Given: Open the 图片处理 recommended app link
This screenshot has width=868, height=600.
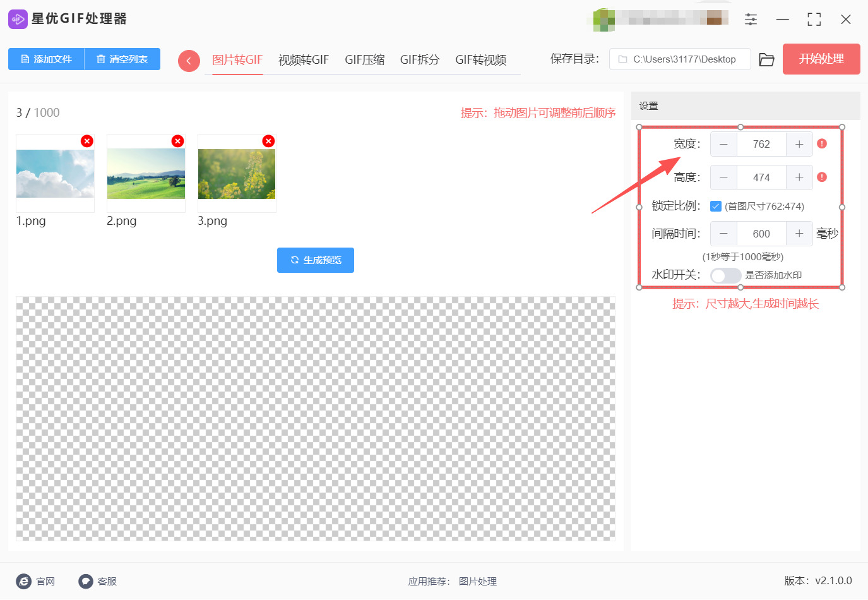Looking at the screenshot, I should coord(478,582).
